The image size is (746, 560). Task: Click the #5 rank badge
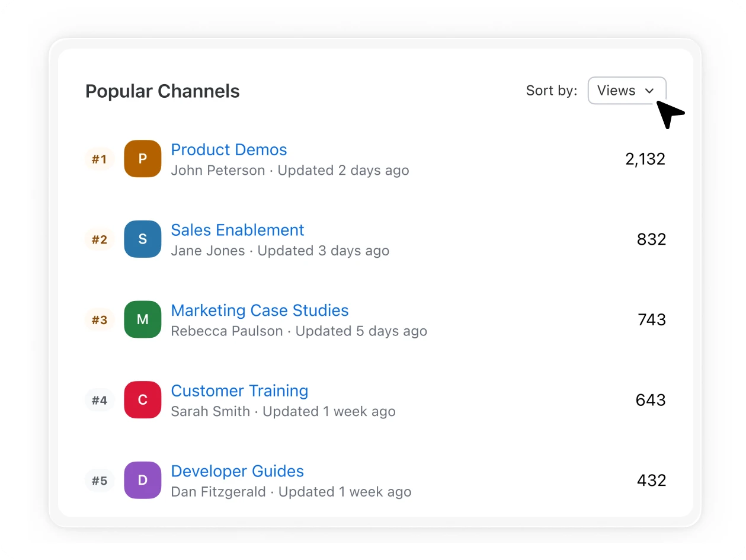[x=99, y=480]
